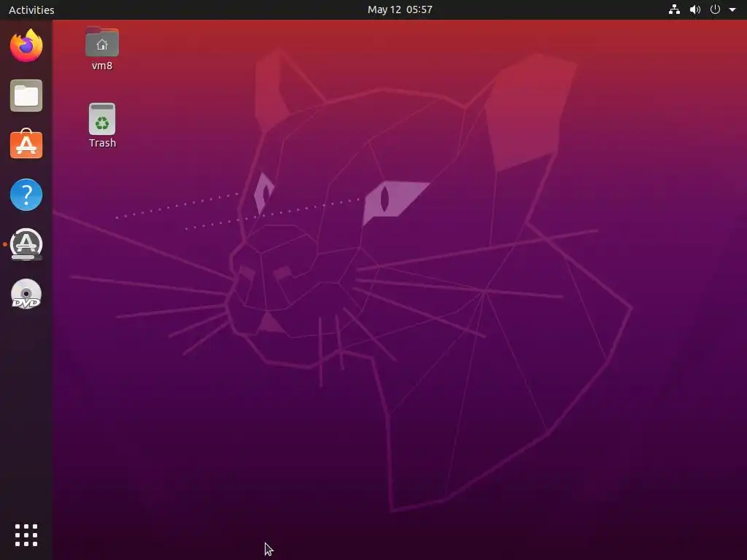The height and width of the screenshot is (560, 747).
Task: Open the DVD disc icon in dock
Action: tap(26, 295)
